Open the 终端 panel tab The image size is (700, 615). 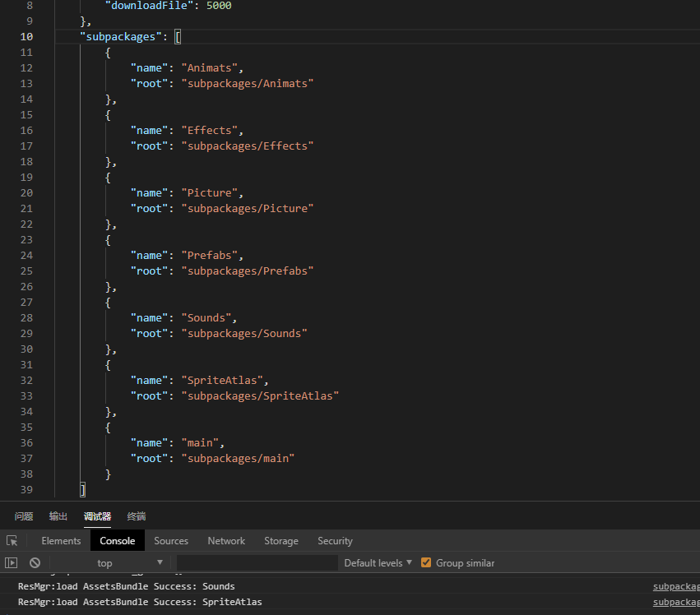point(137,516)
